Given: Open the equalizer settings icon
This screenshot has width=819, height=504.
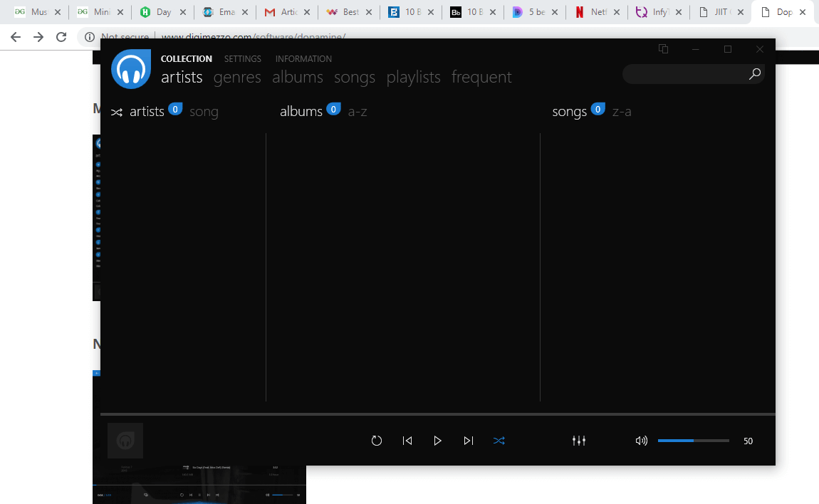Looking at the screenshot, I should [x=579, y=441].
